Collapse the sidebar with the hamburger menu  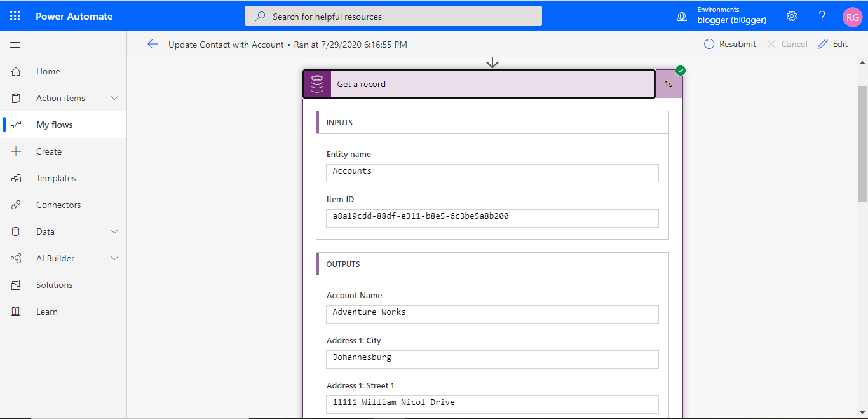(15, 45)
